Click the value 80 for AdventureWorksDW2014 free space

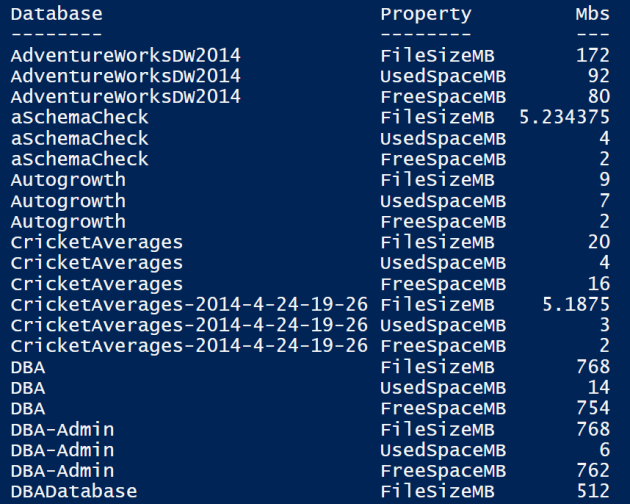click(598, 97)
